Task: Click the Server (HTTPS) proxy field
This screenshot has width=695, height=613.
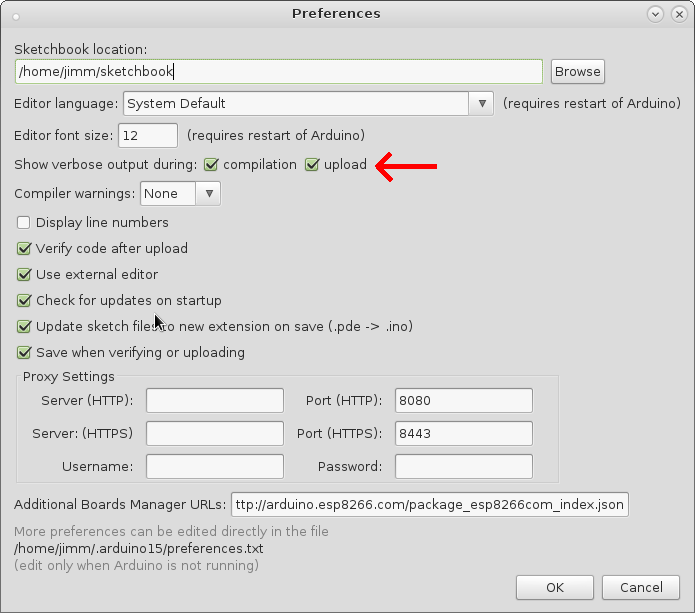Action: point(215,433)
